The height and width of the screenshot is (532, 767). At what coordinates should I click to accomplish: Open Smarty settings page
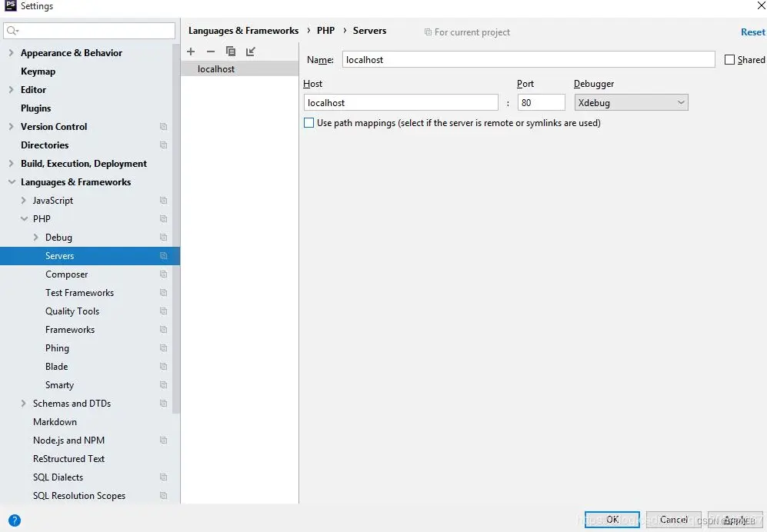[x=60, y=385]
